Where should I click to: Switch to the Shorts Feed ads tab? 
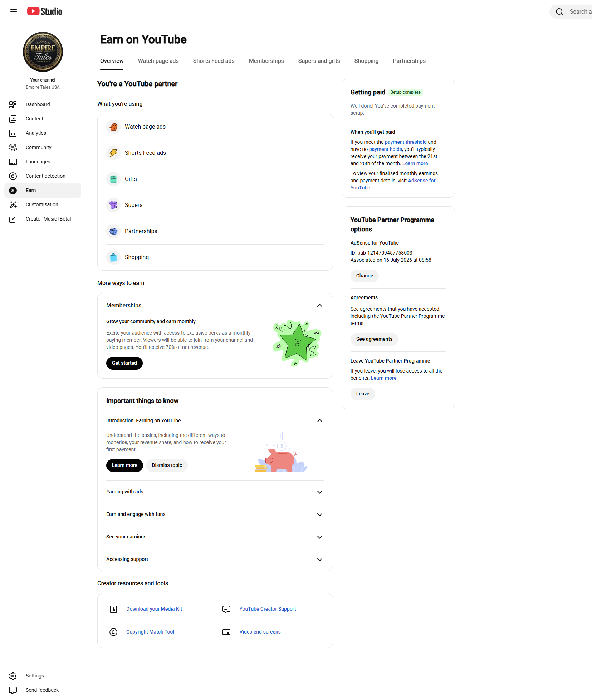pos(214,61)
